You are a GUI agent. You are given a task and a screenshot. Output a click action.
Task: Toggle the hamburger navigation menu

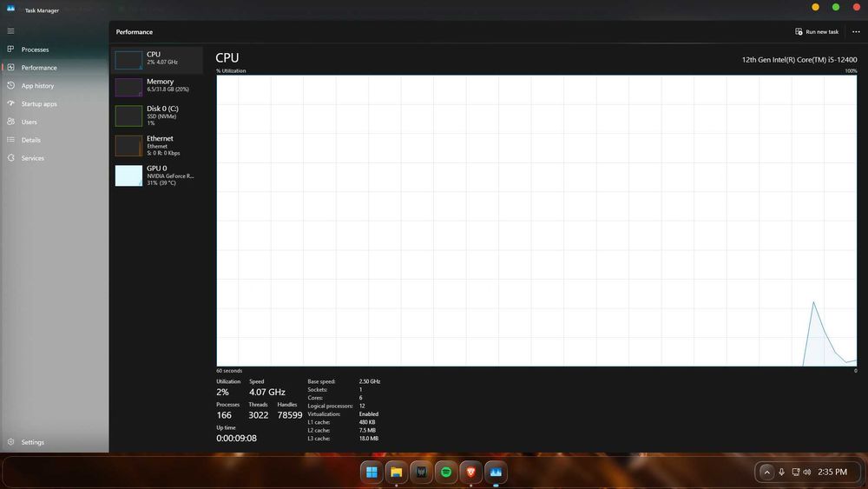point(10,31)
